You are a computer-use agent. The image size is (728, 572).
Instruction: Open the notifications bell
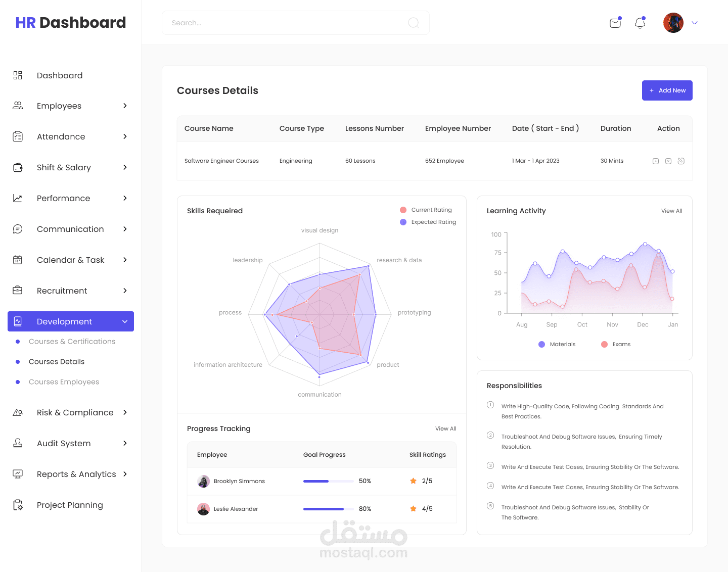[640, 23]
